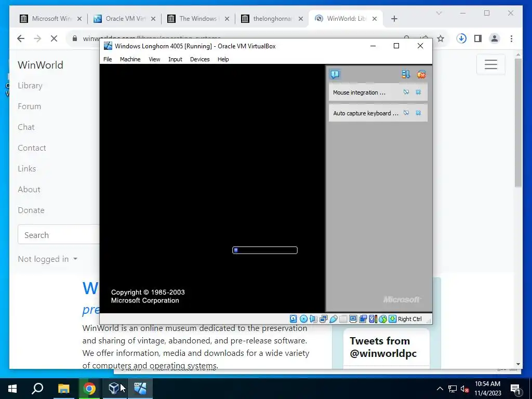Image resolution: width=532 pixels, height=399 pixels.
Task: Switch to the Microsoft Win Chrome tab
Action: click(x=51, y=19)
